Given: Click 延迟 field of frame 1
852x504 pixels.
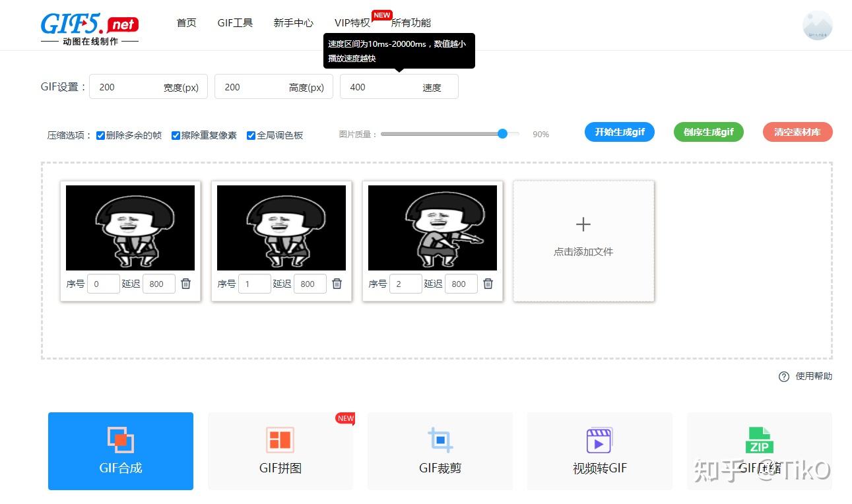Looking at the screenshot, I should (310, 284).
